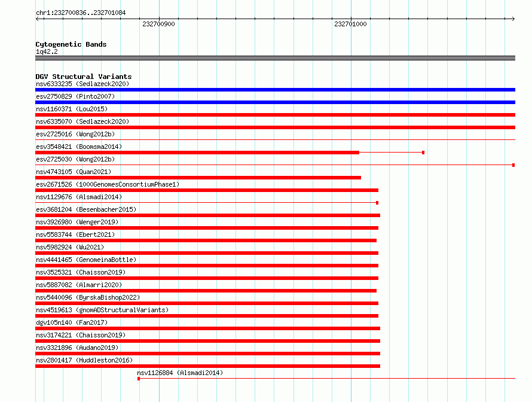Click the 232701000 ruler position label
This screenshot has width=532, height=402.
(x=350, y=24)
